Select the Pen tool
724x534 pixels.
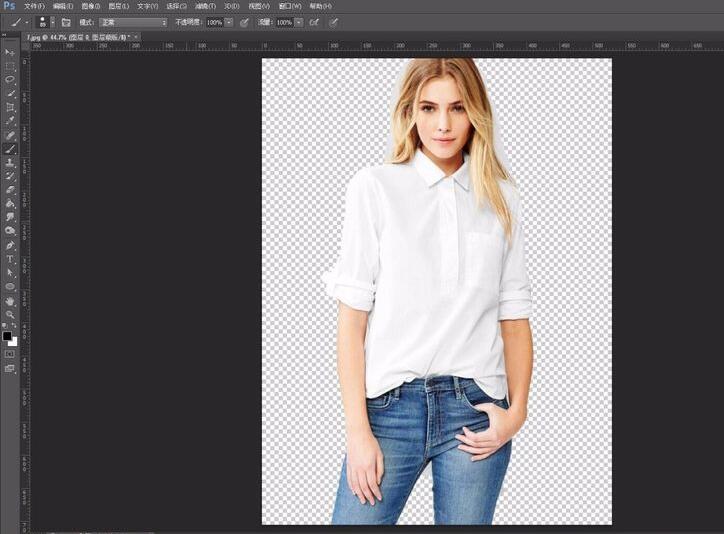tap(10, 245)
